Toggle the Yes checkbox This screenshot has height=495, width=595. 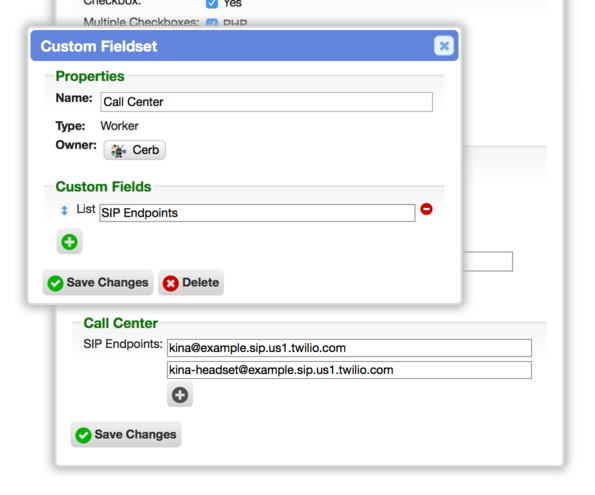[x=212, y=3]
